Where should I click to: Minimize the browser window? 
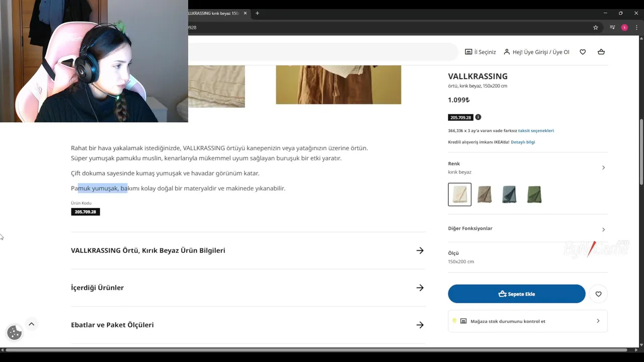(605, 13)
